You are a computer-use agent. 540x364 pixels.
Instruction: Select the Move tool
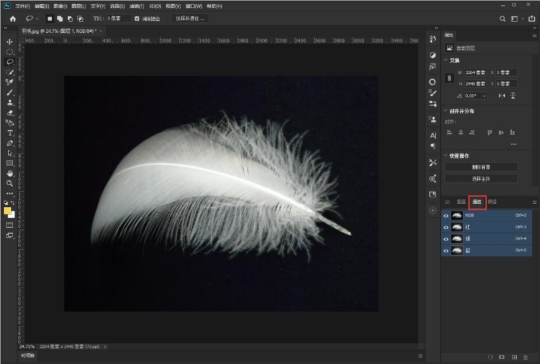point(10,42)
